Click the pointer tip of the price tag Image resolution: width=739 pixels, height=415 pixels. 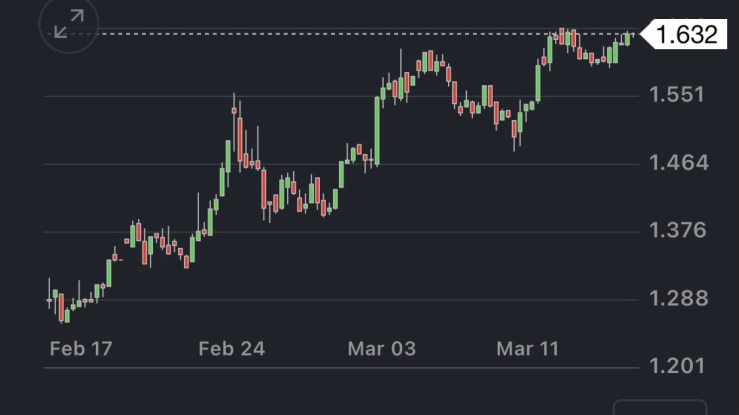click(x=643, y=35)
